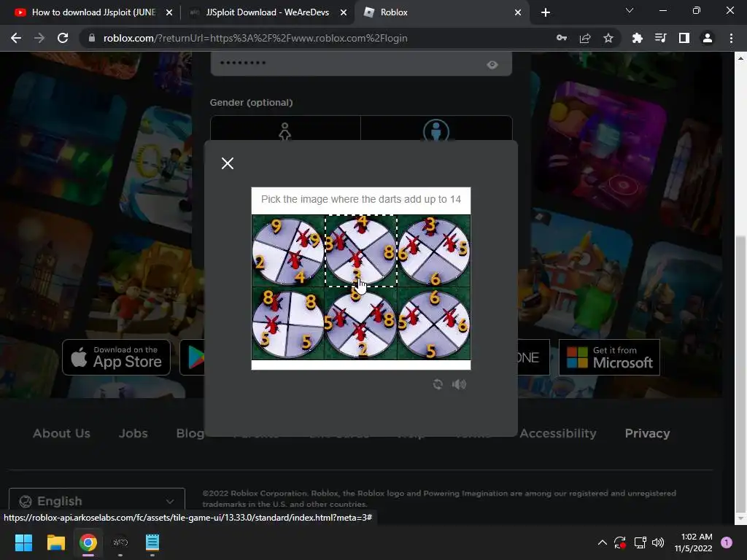The image size is (747, 560).
Task: Open Chrome extensions puzzle icon
Action: [x=638, y=38]
